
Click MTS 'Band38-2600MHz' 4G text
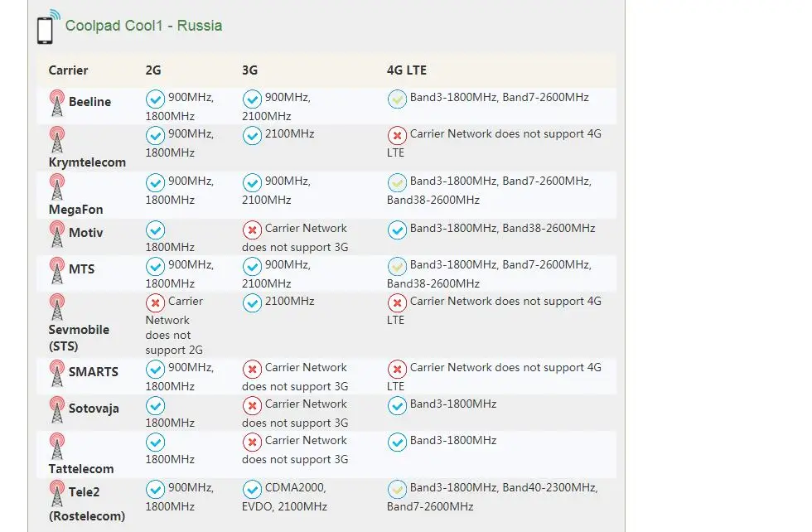click(x=433, y=284)
